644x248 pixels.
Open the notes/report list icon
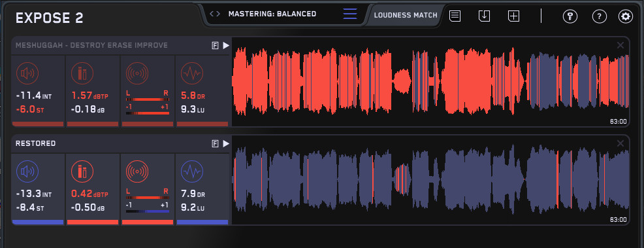(x=455, y=16)
